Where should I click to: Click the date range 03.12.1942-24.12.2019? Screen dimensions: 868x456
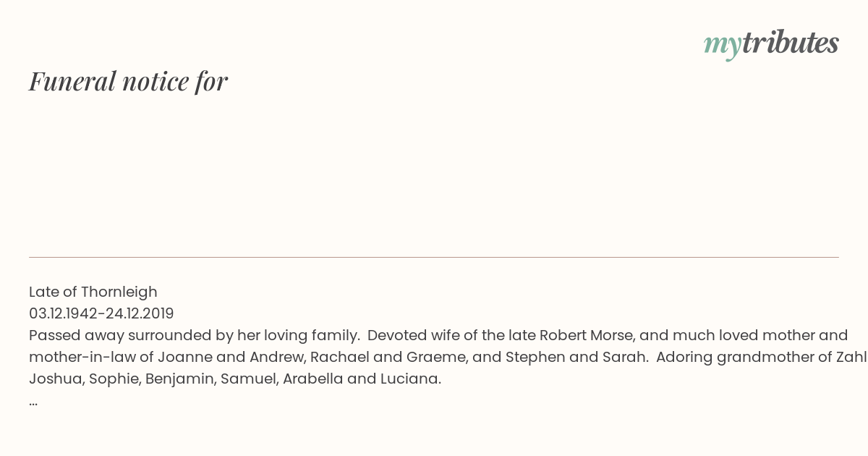click(101, 313)
